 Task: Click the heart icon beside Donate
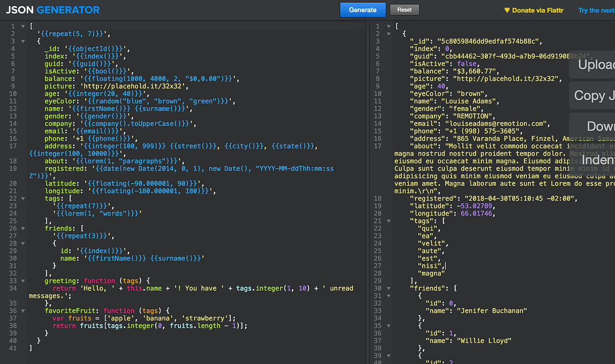[x=507, y=10]
